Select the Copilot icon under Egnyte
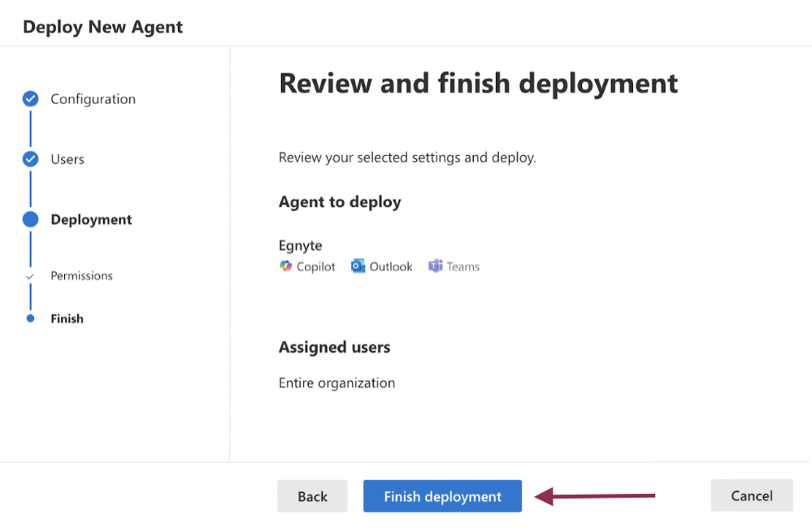 286,266
